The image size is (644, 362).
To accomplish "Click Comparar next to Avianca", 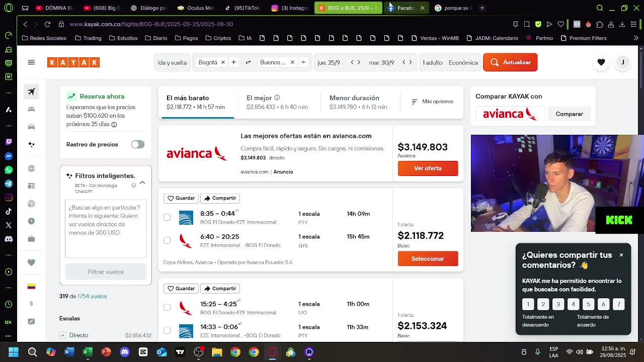I will pyautogui.click(x=569, y=114).
